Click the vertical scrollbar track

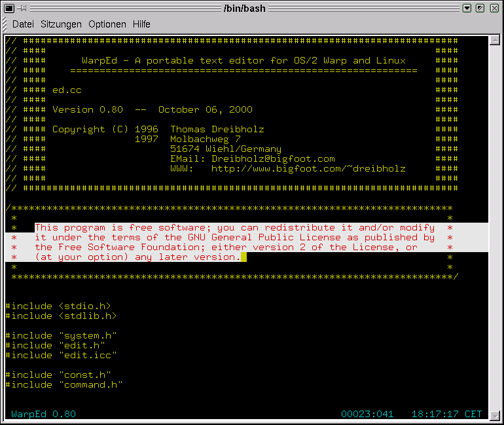pos(495,228)
